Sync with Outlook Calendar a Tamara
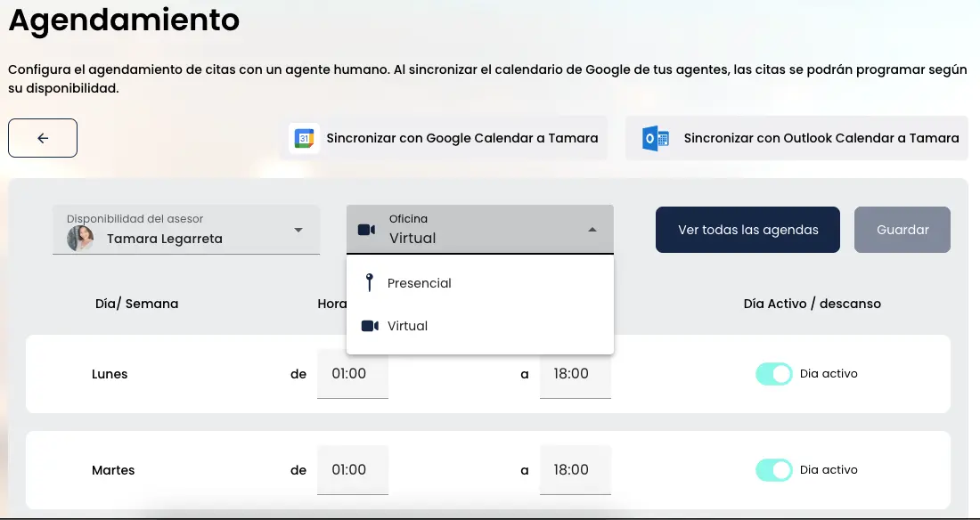The width and height of the screenshot is (980, 520). click(x=796, y=138)
